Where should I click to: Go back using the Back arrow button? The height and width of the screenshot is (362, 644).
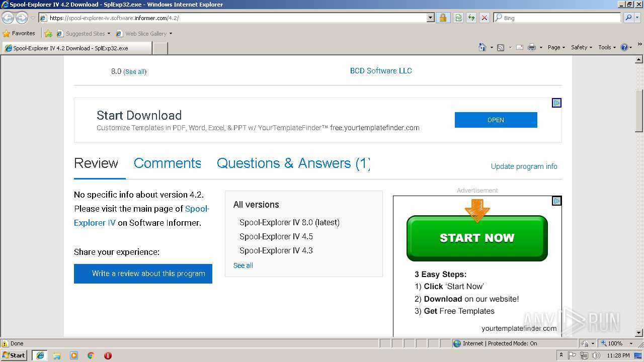click(x=8, y=18)
